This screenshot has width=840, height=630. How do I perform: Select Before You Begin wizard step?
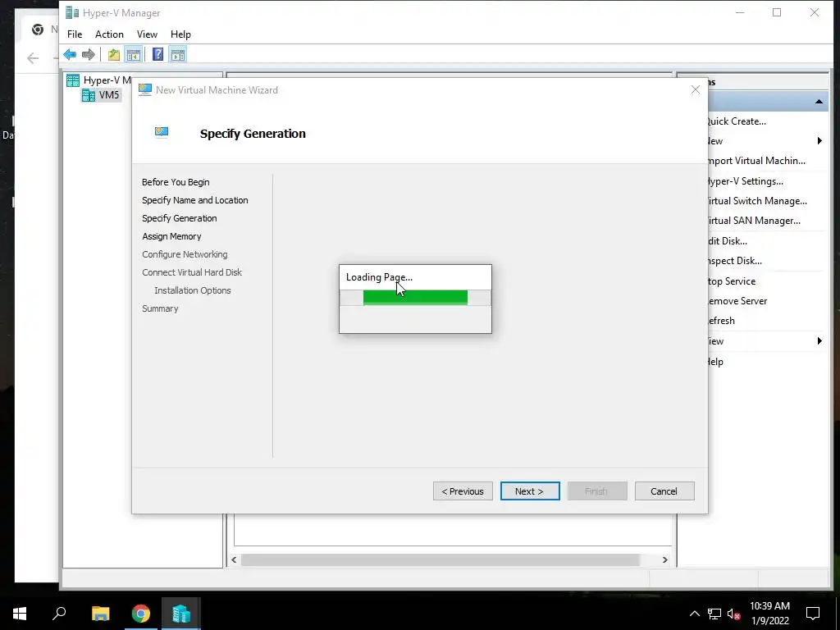(x=176, y=182)
